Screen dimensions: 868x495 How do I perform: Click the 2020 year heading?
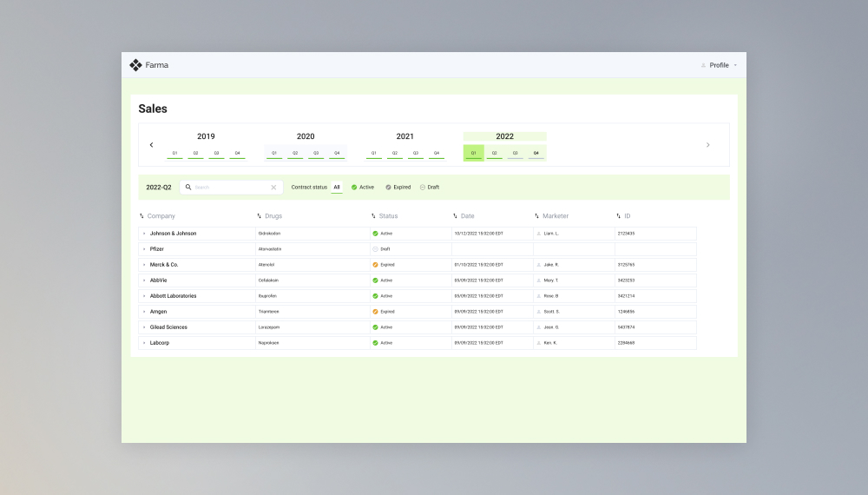click(x=306, y=136)
